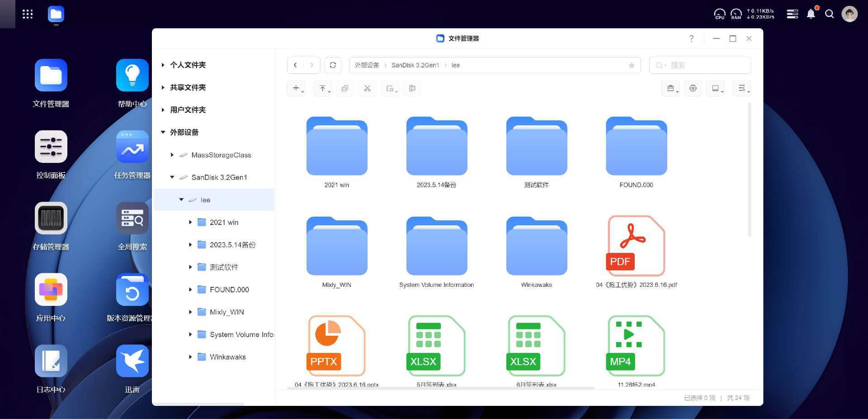The width and height of the screenshot is (868, 419).
Task: View the CPU usage gauge
Action: coord(719,14)
